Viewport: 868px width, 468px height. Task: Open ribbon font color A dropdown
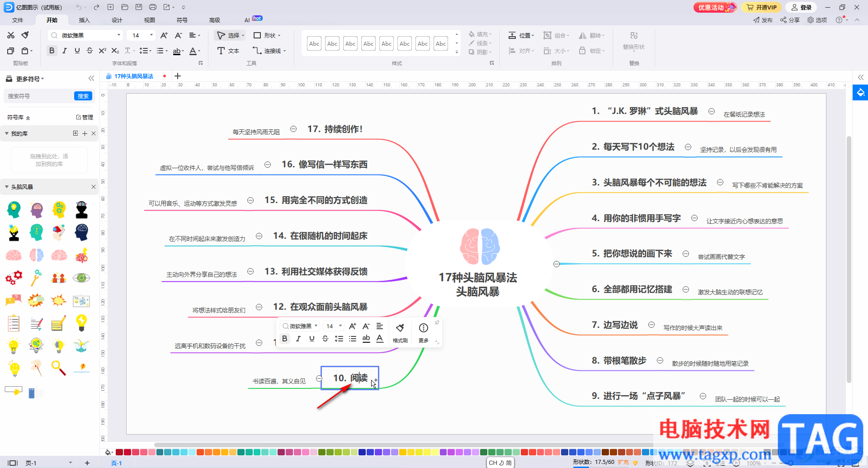click(x=195, y=51)
